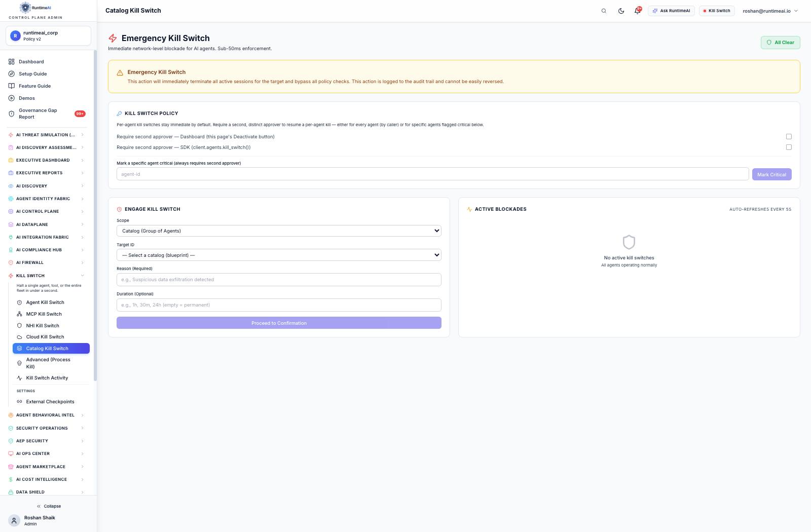811x532 pixels.
Task: Click the Kill Switch Activity pulse icon
Action: coord(19,378)
